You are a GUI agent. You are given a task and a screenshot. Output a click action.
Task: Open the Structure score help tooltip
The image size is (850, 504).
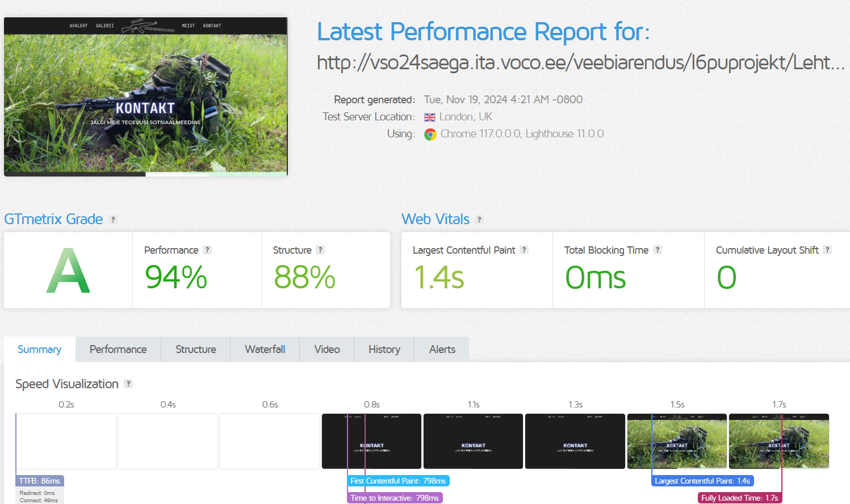[320, 250]
